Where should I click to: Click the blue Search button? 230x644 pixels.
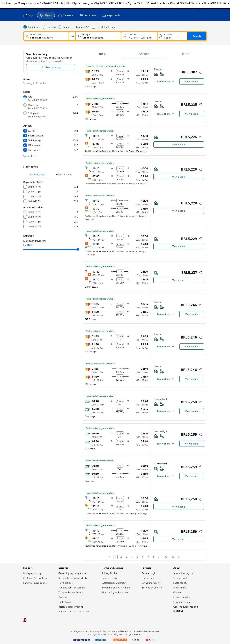coord(196,36)
